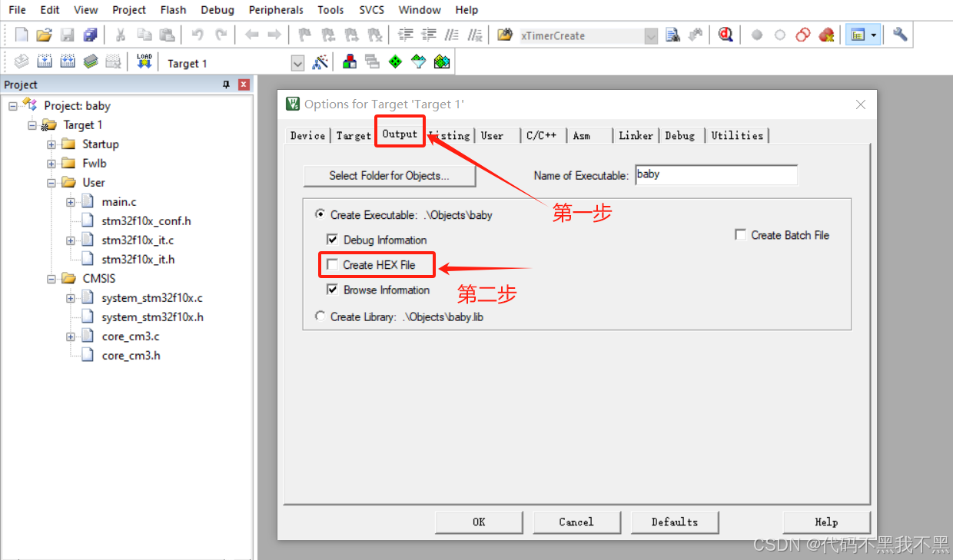Click the Navigate Forwards arrow icon
Viewport: 953px width, 560px height.
point(274,35)
